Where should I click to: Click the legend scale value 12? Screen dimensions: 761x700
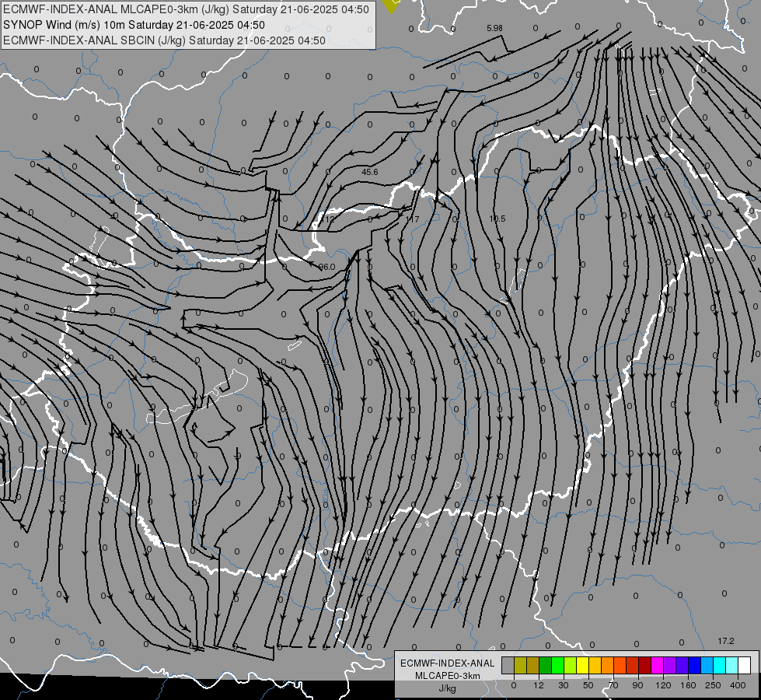538,685
